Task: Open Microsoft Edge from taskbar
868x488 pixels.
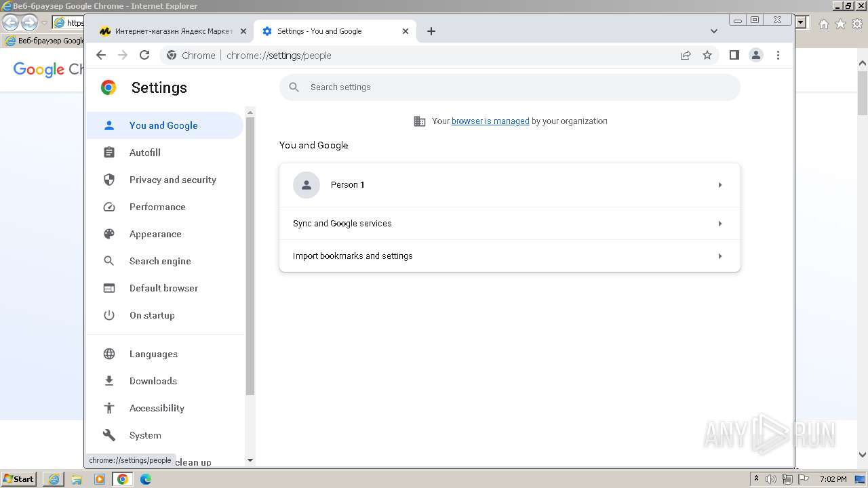Action: click(145, 479)
